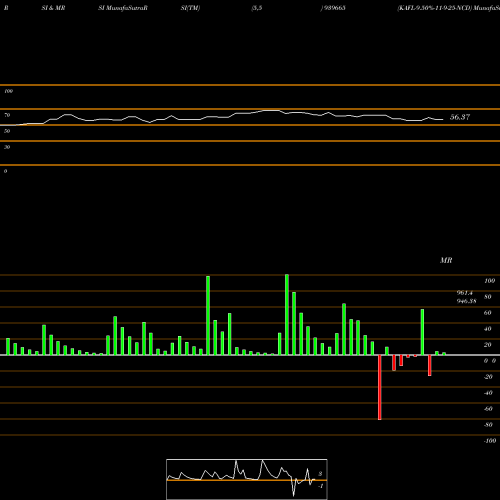This screenshot has width=500, height=500.
Task: Click the RSI axis label 70
Action: click(x=7, y=115)
